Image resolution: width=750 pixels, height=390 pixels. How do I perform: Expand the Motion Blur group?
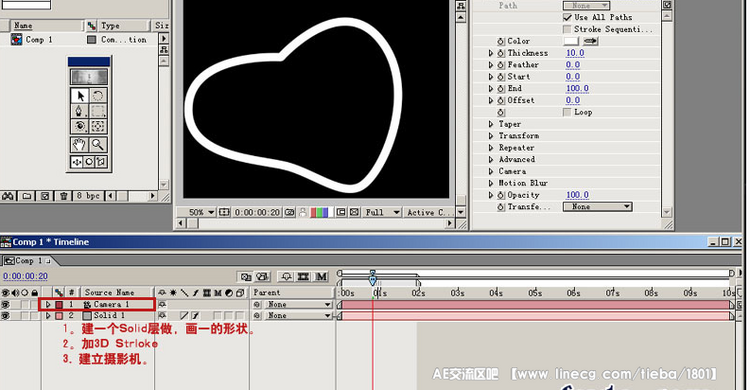(x=491, y=183)
